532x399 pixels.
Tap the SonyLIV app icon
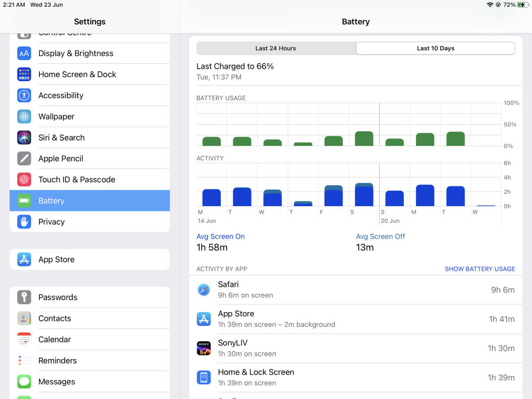click(203, 348)
